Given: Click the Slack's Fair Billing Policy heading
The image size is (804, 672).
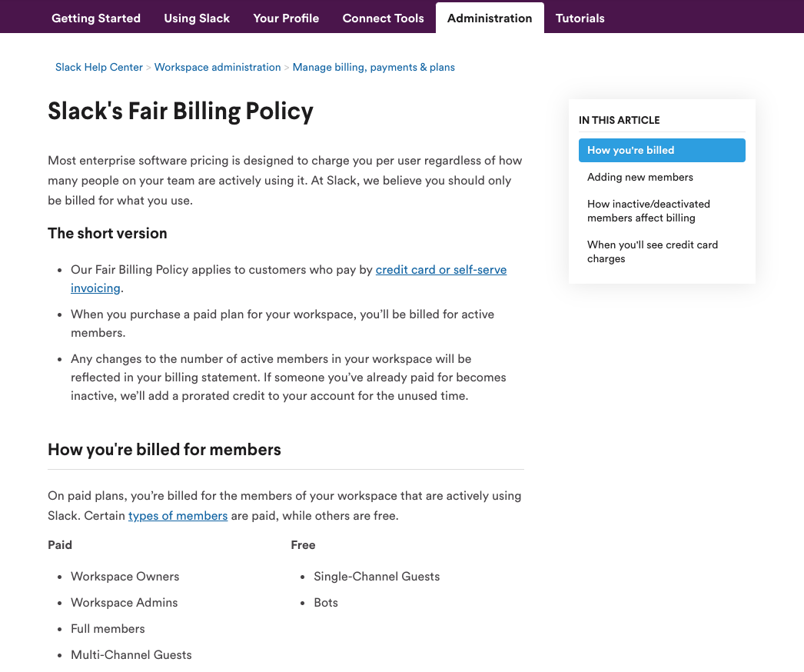Looking at the screenshot, I should coord(181,111).
